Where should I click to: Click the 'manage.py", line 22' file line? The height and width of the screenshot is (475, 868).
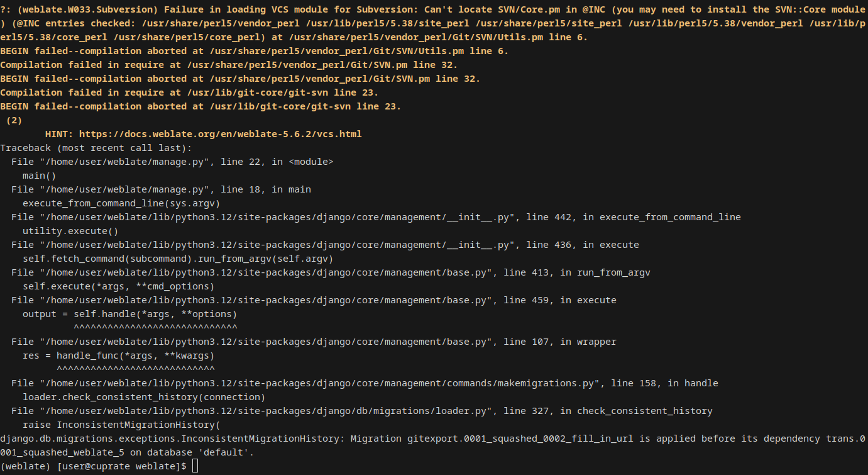coord(172,162)
